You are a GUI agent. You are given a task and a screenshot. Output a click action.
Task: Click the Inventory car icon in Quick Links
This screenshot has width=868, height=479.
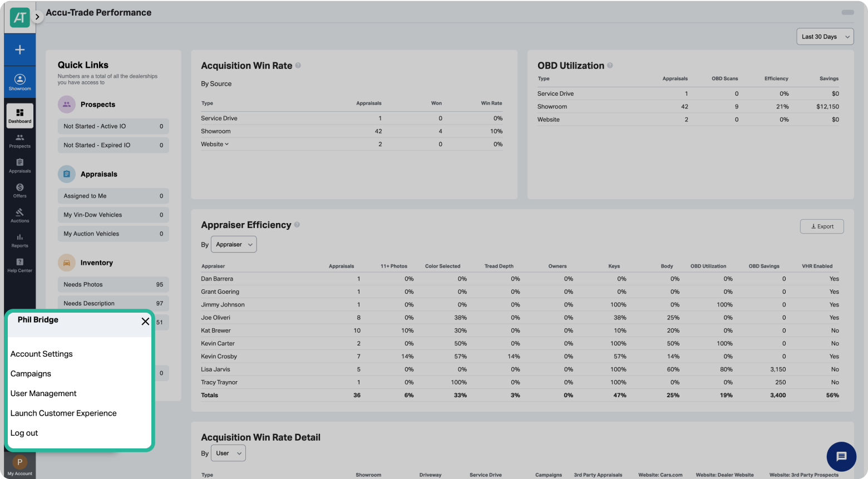(66, 263)
